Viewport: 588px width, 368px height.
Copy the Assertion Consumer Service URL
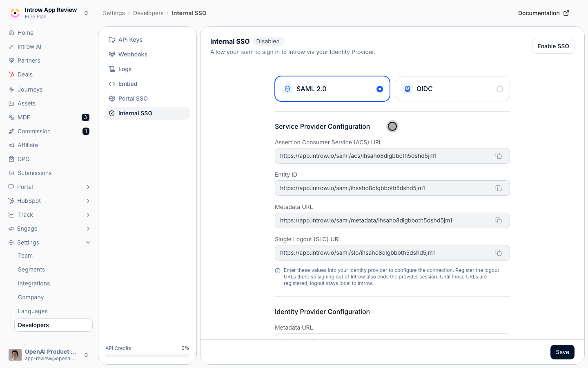tap(499, 156)
